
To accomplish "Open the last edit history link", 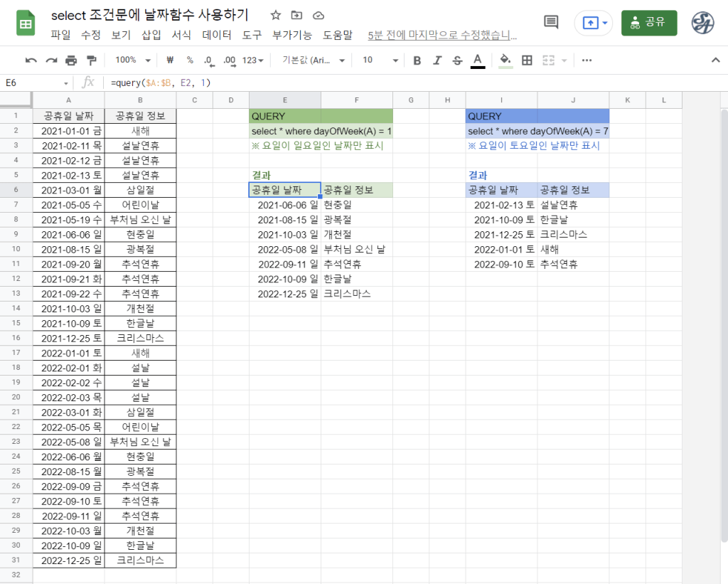I will tap(442, 34).
